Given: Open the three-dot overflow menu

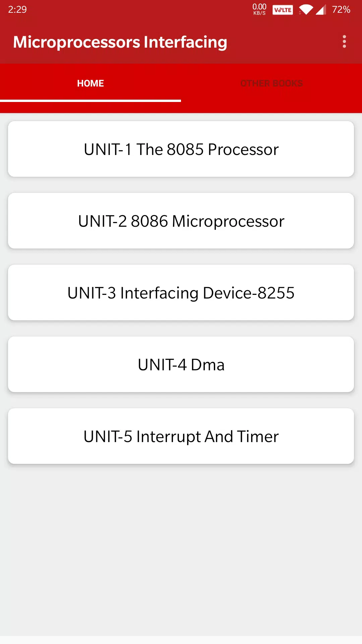Looking at the screenshot, I should pos(344,42).
